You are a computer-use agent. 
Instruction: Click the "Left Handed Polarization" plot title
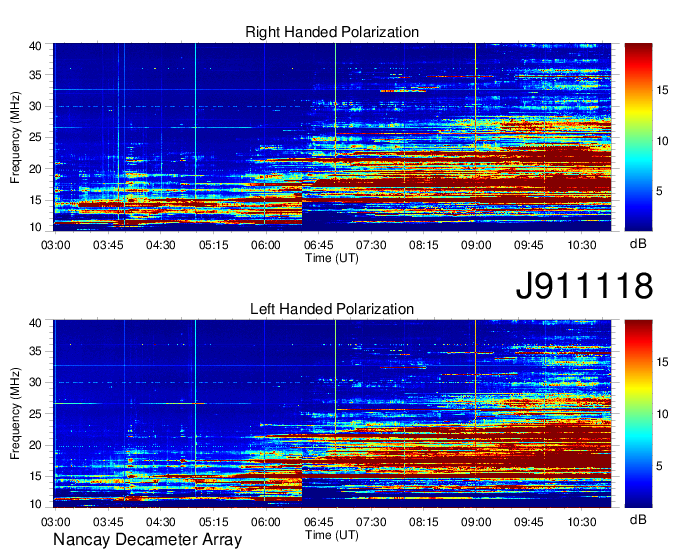pyautogui.click(x=332, y=309)
